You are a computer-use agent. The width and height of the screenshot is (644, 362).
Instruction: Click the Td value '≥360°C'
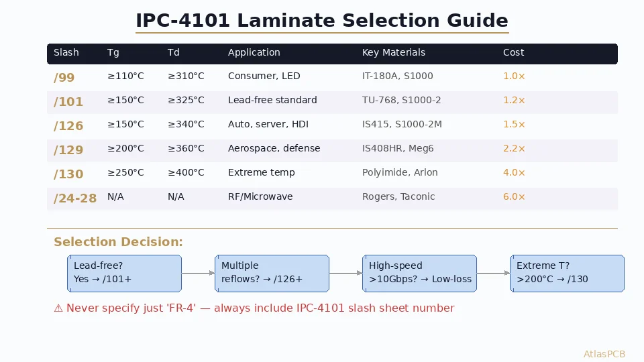(186, 148)
